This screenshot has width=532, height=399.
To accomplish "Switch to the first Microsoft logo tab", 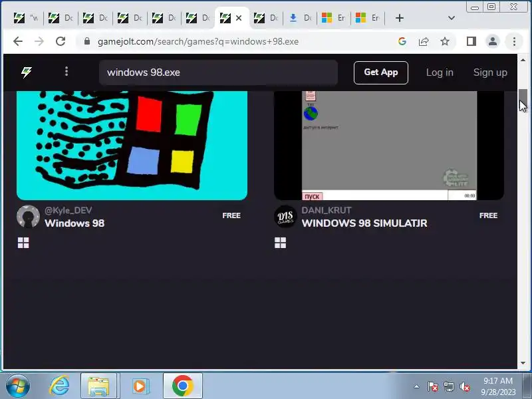I will coord(334,18).
